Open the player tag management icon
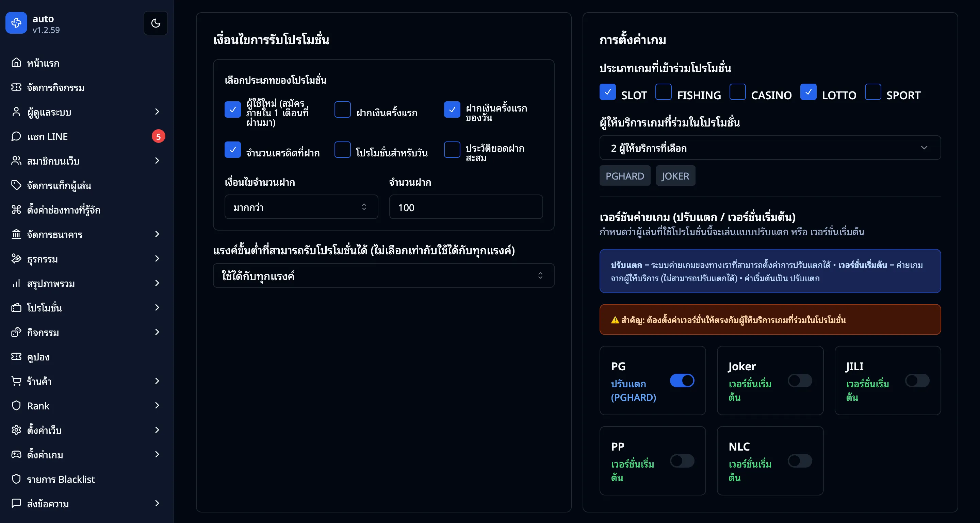 coord(16,185)
